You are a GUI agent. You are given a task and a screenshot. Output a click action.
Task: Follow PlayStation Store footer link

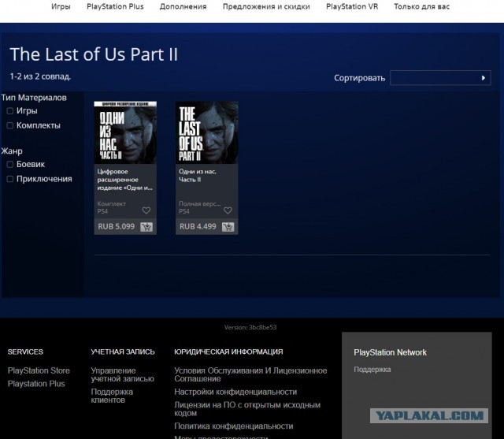click(39, 370)
